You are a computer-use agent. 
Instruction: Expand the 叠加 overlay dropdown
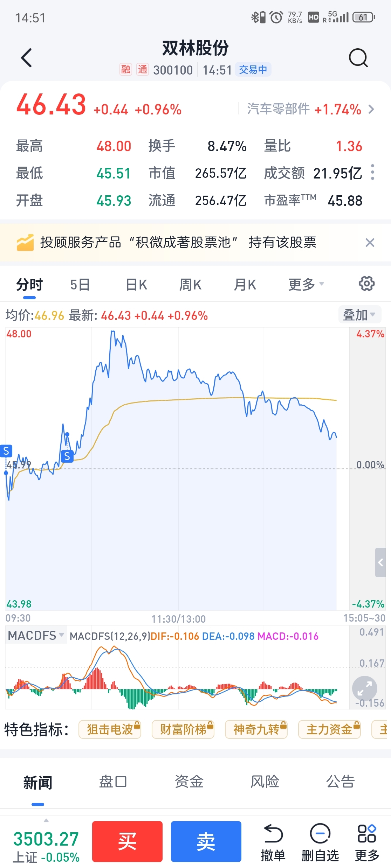pos(359,315)
